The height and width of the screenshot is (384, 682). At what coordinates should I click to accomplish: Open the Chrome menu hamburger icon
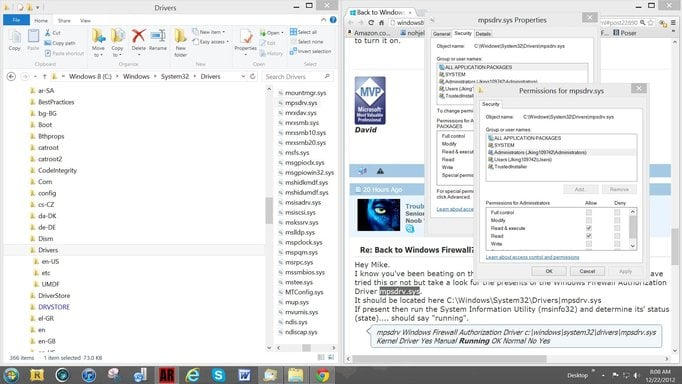[x=673, y=23]
